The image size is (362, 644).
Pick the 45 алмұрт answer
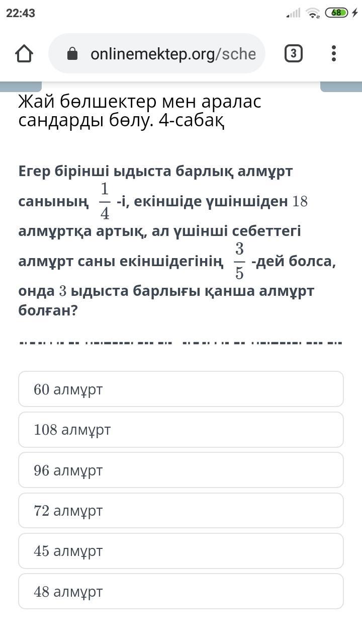click(x=181, y=551)
